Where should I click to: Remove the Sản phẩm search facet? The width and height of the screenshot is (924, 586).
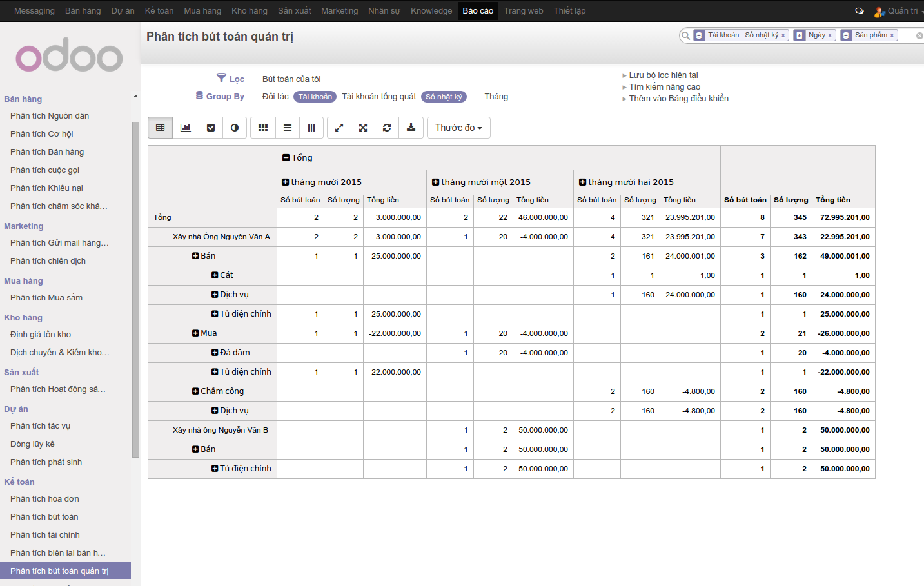tap(892, 35)
